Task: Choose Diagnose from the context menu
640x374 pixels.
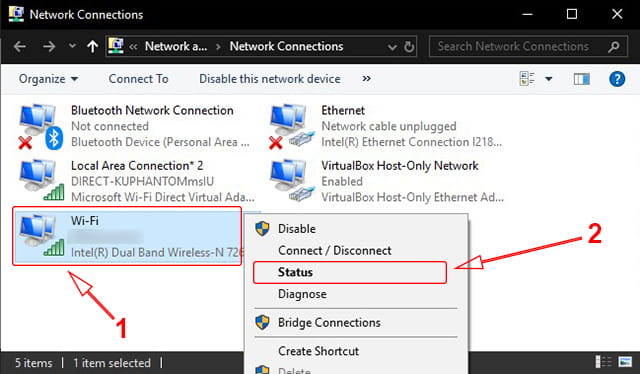Action: coord(302,294)
